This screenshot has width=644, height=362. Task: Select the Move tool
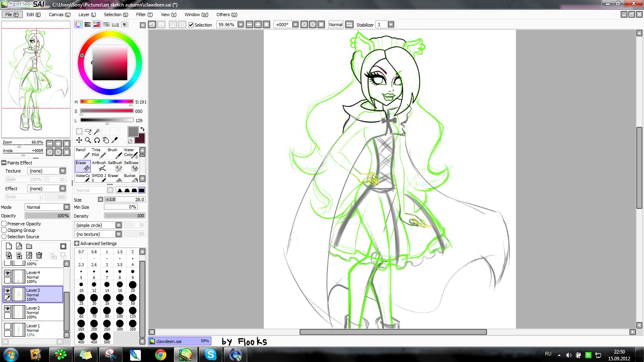coord(79,140)
